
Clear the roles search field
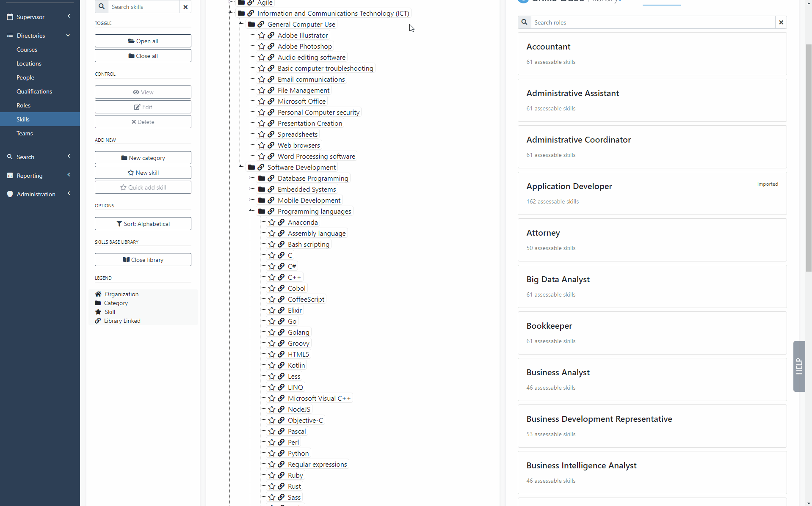781,22
